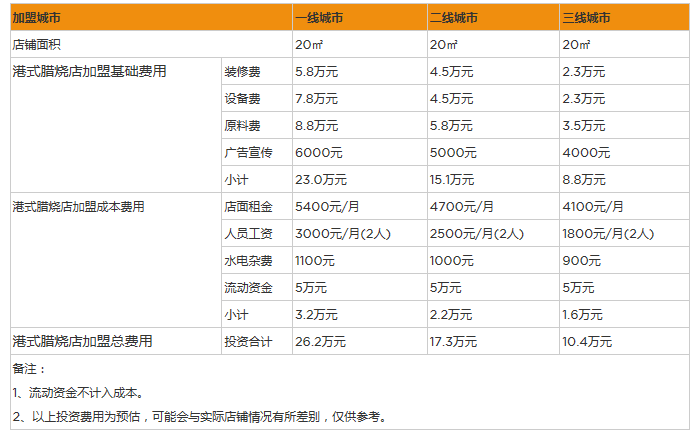Select the 广告宣传 row label

pos(248,153)
